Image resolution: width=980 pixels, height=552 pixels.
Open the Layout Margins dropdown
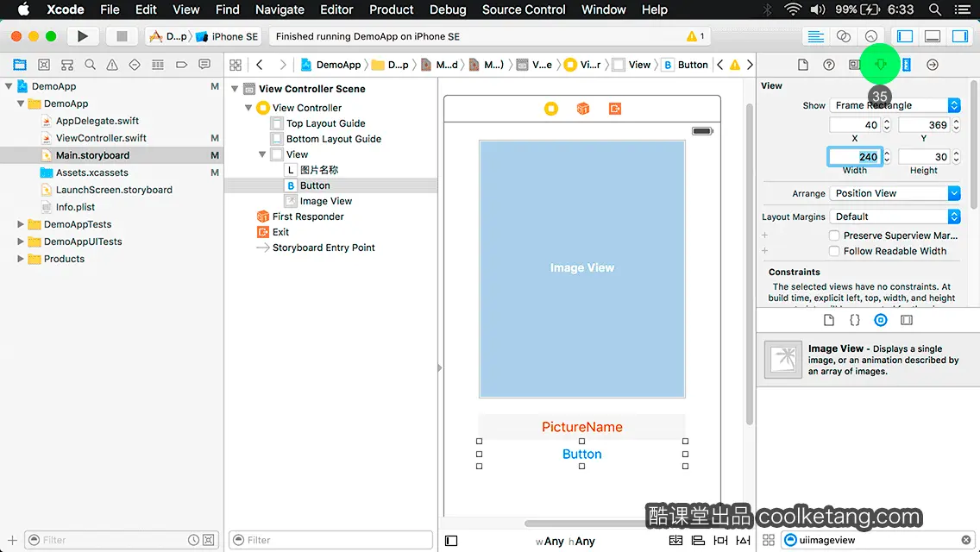[895, 216]
